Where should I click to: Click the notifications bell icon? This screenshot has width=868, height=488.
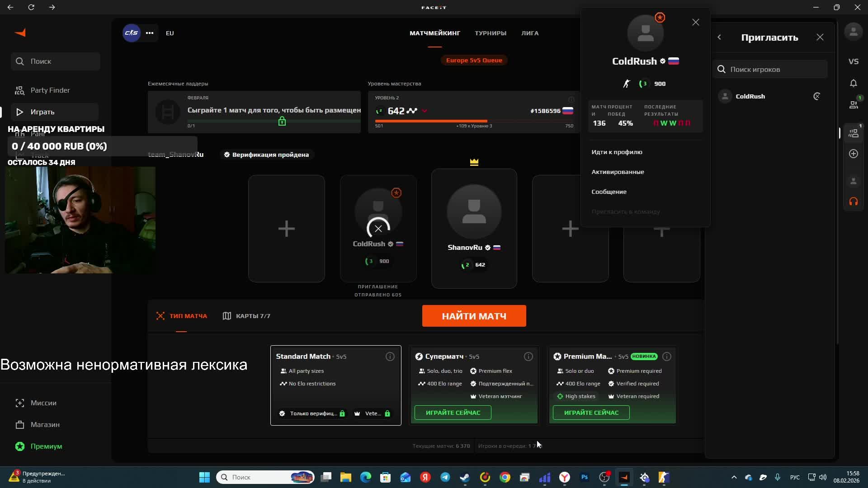pyautogui.click(x=853, y=83)
